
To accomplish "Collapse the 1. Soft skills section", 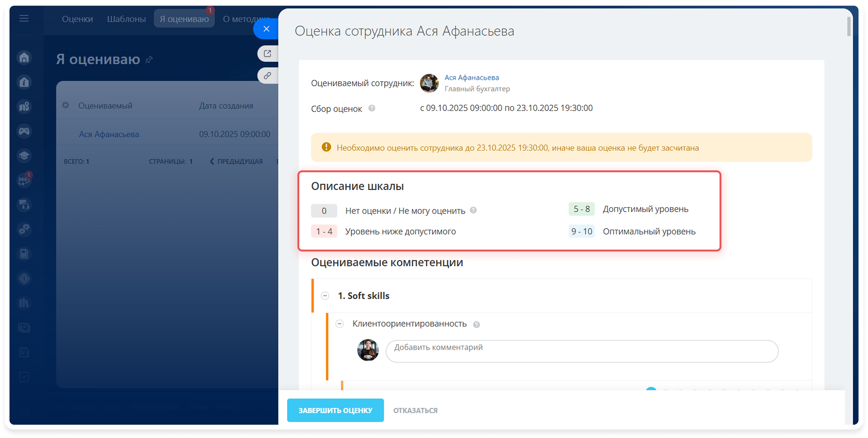I will (325, 296).
